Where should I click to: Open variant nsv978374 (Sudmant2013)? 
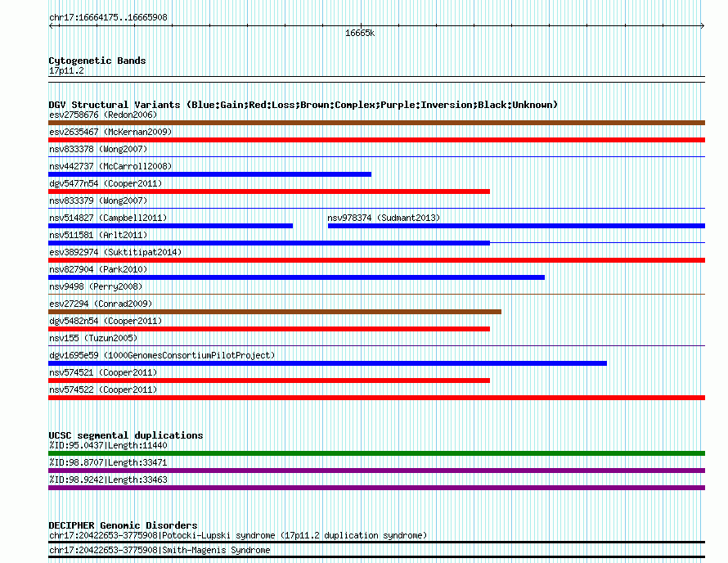pos(384,218)
